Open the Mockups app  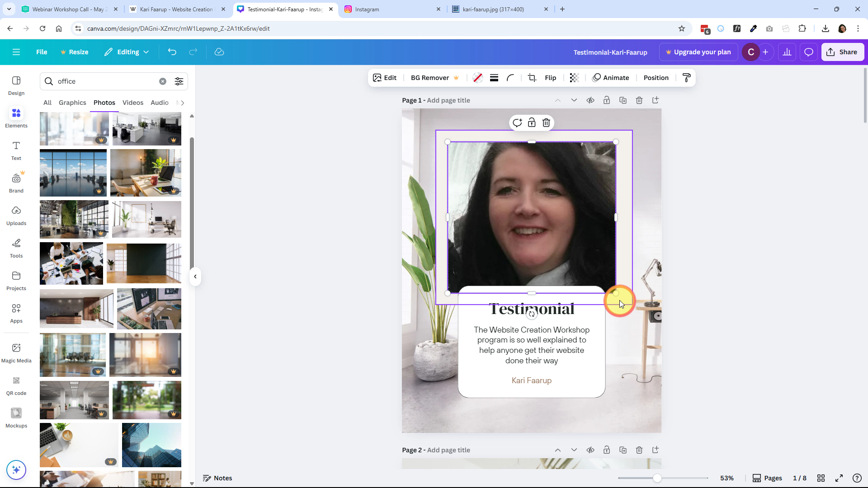[x=16, y=418]
